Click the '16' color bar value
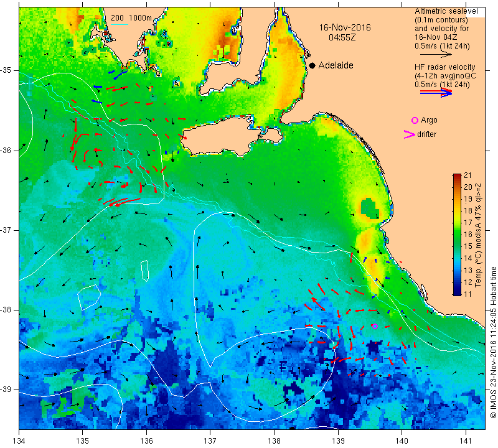 click(x=467, y=235)
